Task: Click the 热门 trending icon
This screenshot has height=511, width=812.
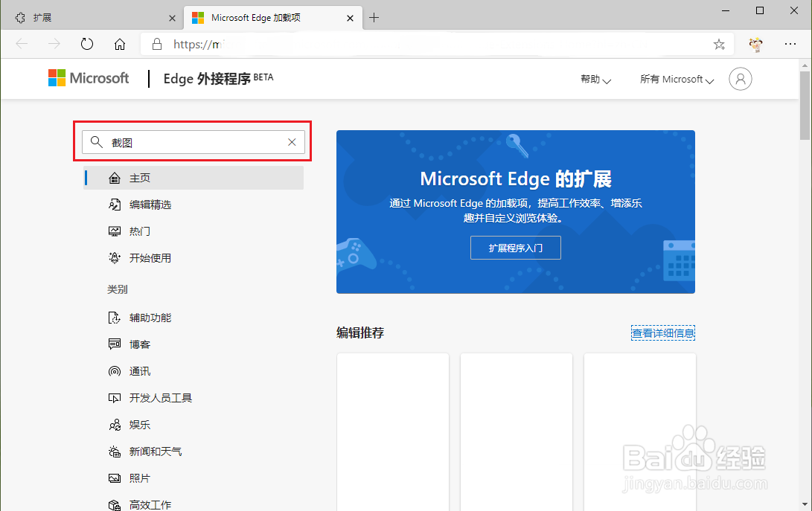Action: tap(115, 231)
